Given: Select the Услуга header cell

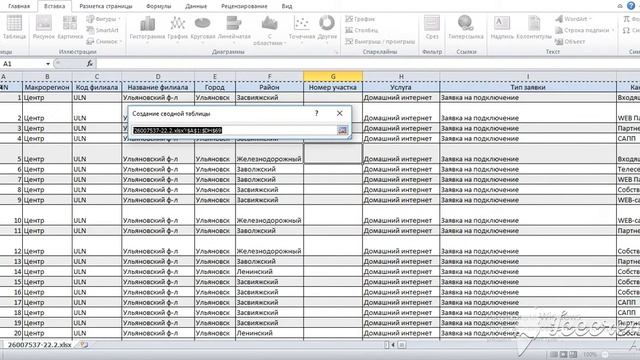Looking at the screenshot, I should pos(401,87).
